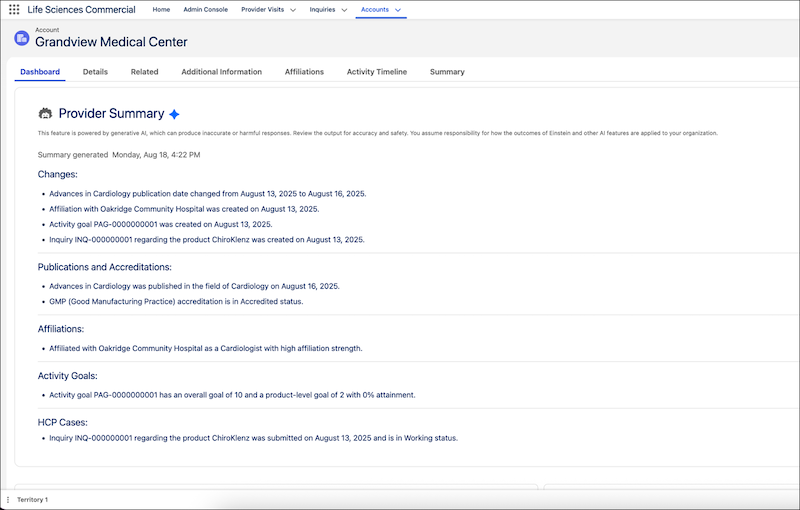Viewport: 800px width, 510px height.
Task: Open the Affiliations tab
Action: coord(304,72)
